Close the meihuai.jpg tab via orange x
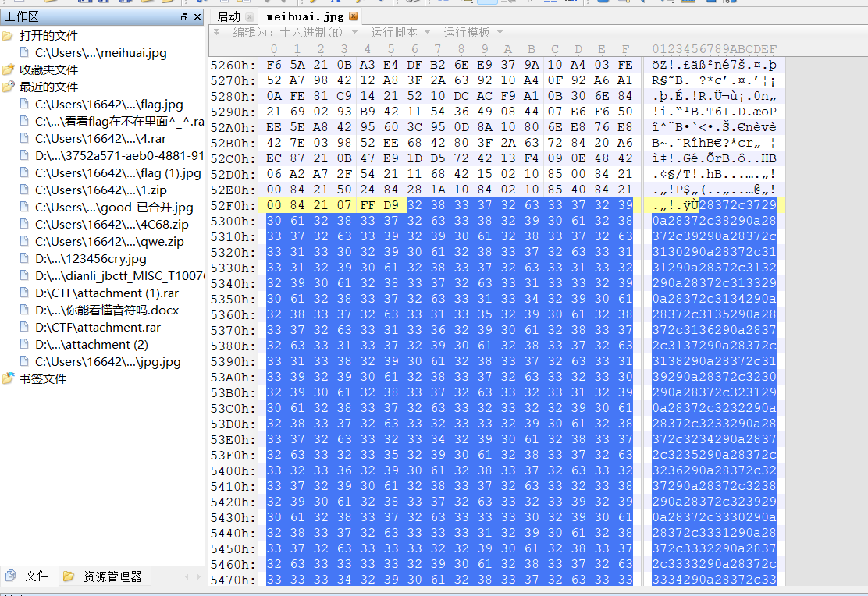Viewport: 868px width, 596px height. coord(353,16)
